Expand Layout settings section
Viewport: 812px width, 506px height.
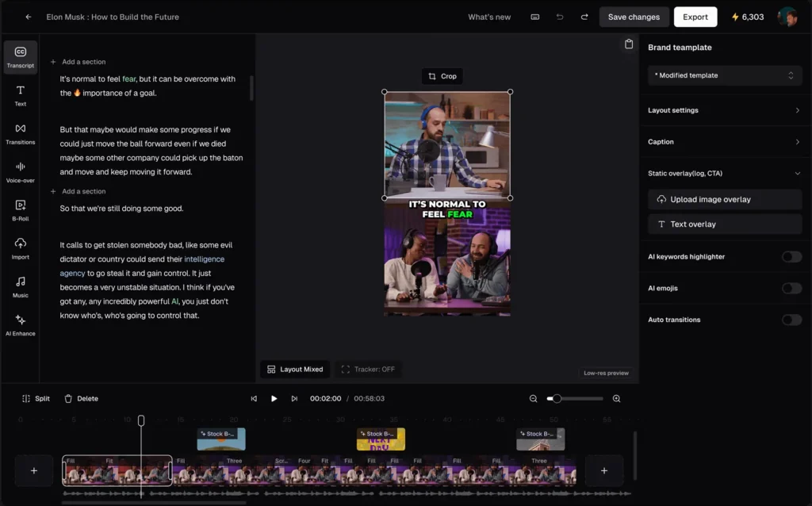pyautogui.click(x=725, y=110)
